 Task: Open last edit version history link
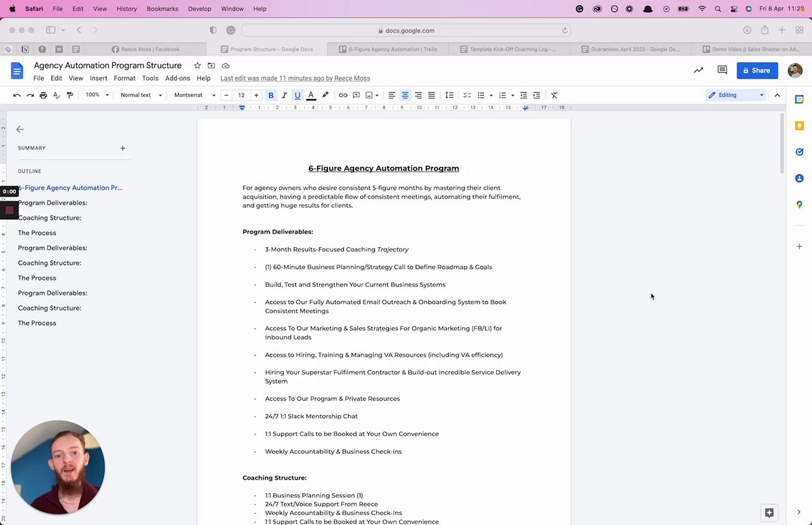295,78
